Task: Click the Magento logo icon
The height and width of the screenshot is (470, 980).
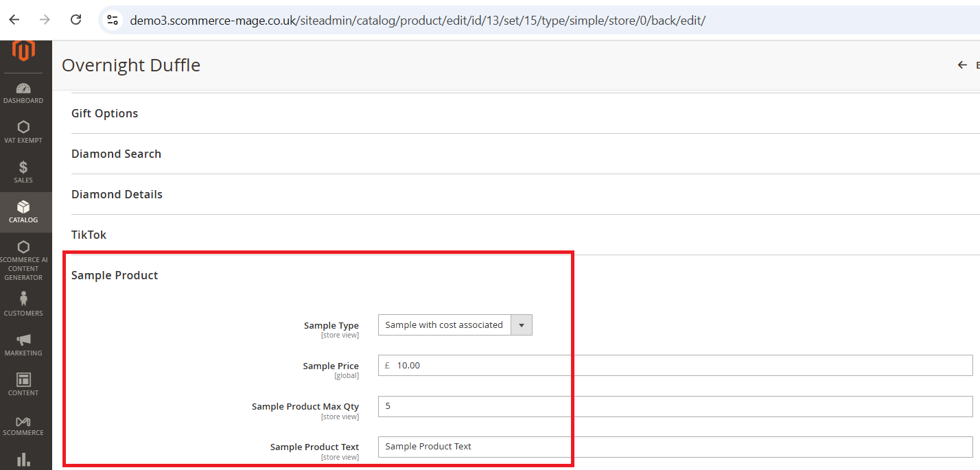Action: (x=23, y=51)
